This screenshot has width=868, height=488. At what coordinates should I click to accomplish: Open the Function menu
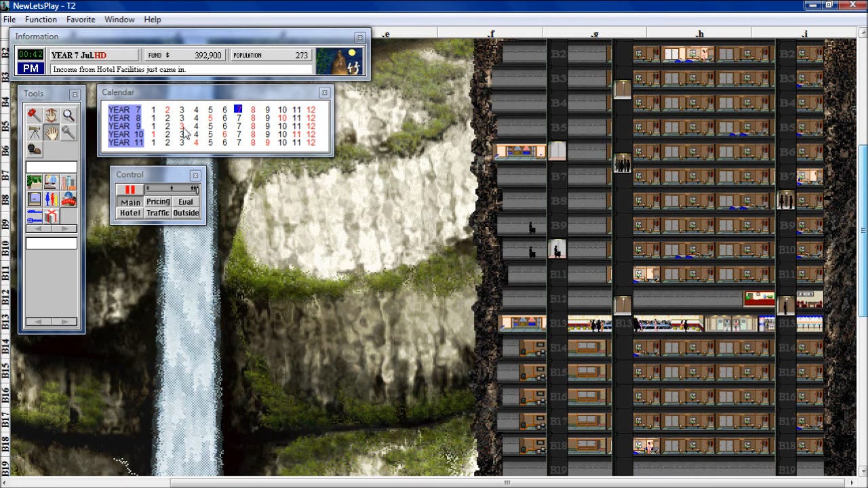tap(41, 20)
